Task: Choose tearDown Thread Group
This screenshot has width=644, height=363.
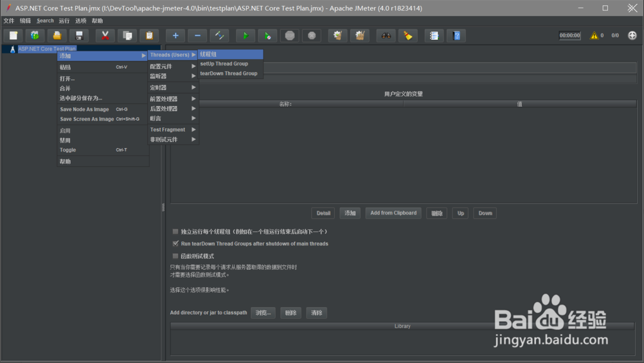Action: click(x=230, y=73)
